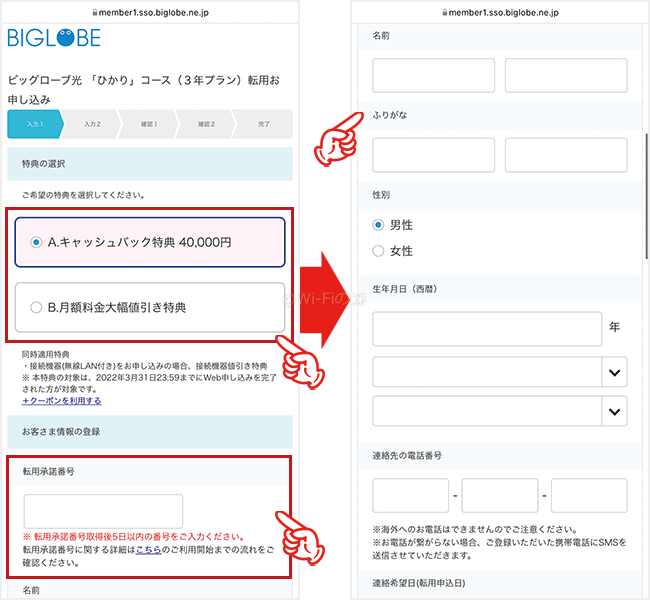Click the right page scrollbar
This screenshot has width=650, height=600.
click(x=646, y=196)
